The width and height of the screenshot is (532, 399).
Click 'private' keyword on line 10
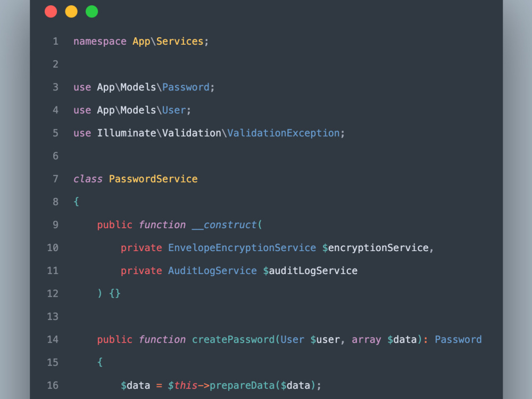click(x=142, y=248)
